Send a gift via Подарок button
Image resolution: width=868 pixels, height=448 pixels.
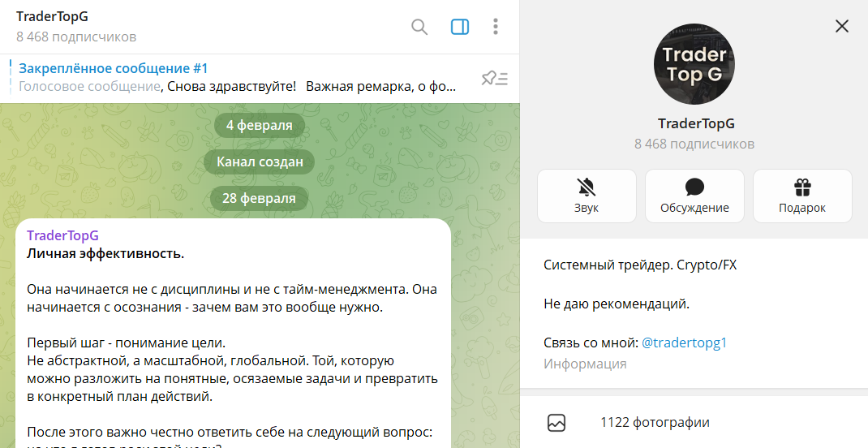[802, 196]
